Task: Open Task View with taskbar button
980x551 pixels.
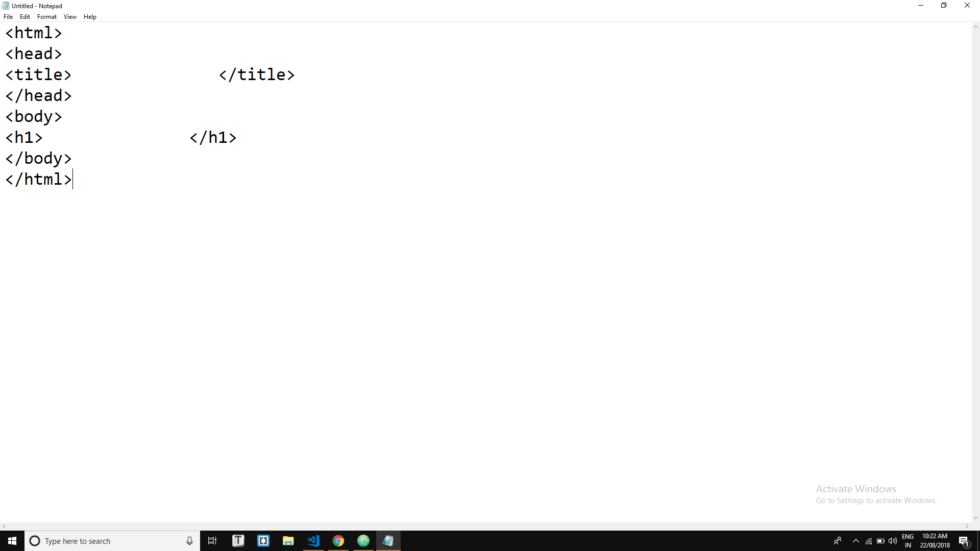Action: click(x=213, y=541)
